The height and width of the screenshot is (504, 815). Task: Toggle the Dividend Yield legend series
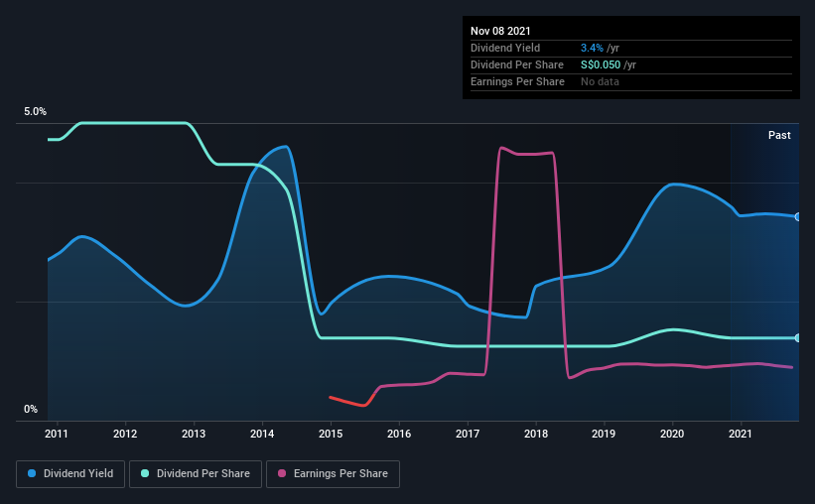pyautogui.click(x=70, y=474)
